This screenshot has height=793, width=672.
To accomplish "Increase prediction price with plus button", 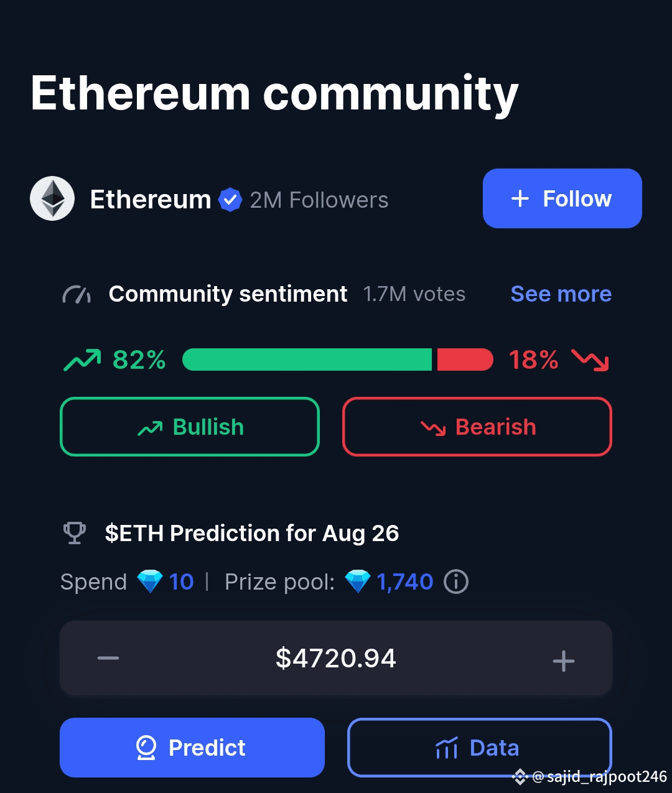I will pos(564,661).
